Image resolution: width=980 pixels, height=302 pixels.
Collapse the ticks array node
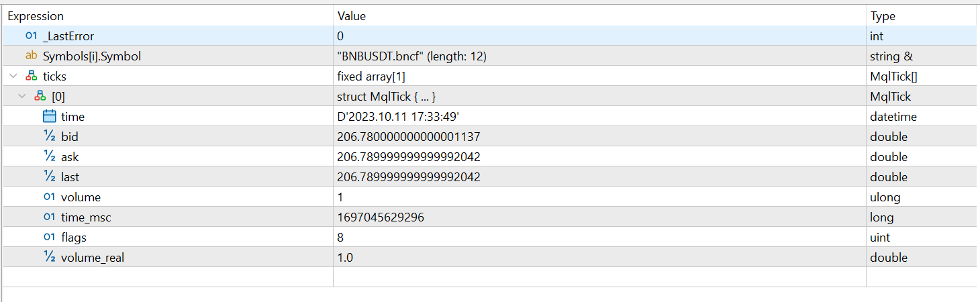click(x=13, y=77)
